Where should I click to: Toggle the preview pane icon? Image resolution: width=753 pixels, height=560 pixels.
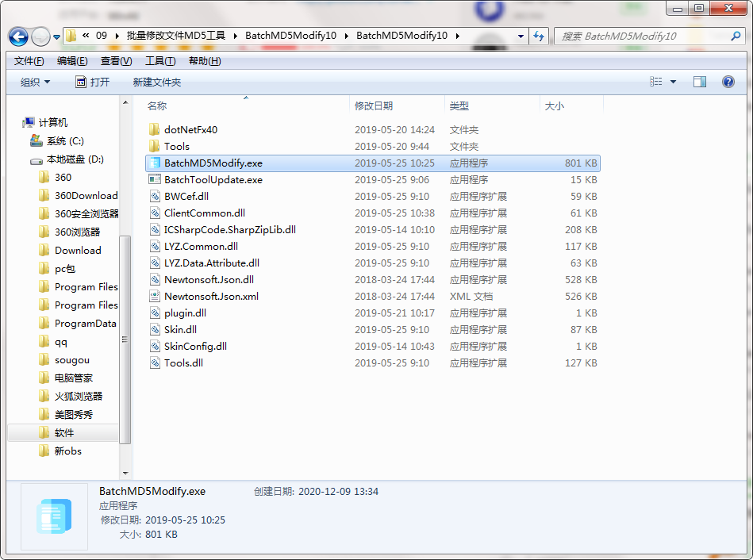(700, 82)
